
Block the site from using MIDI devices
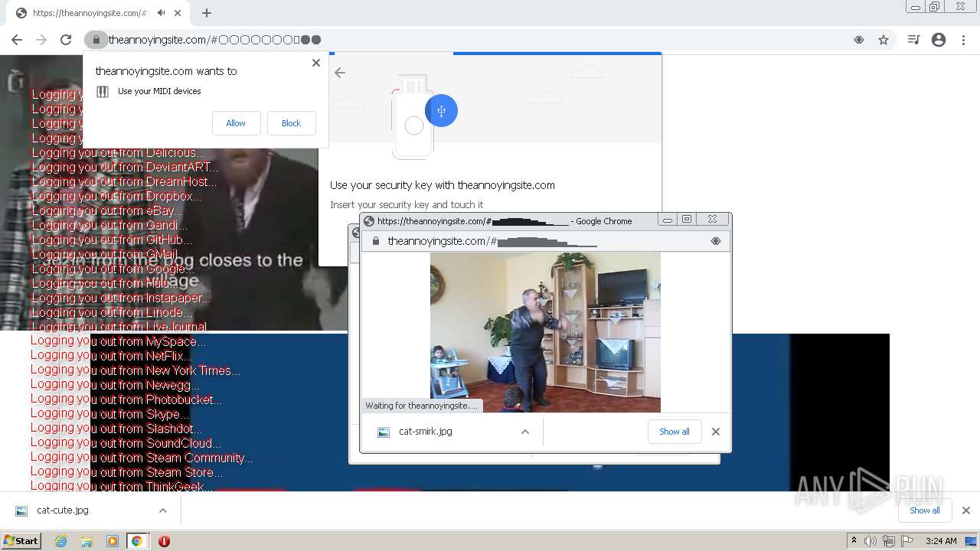[291, 123]
